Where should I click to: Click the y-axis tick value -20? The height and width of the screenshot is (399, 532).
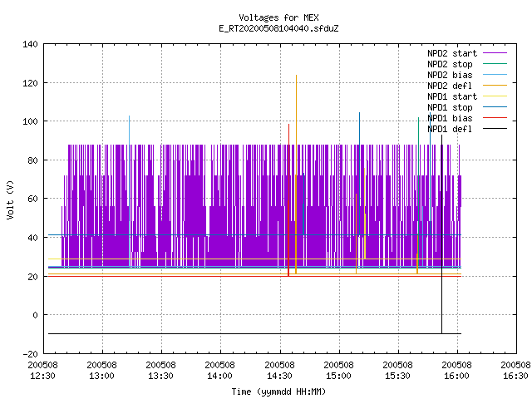tap(30, 354)
